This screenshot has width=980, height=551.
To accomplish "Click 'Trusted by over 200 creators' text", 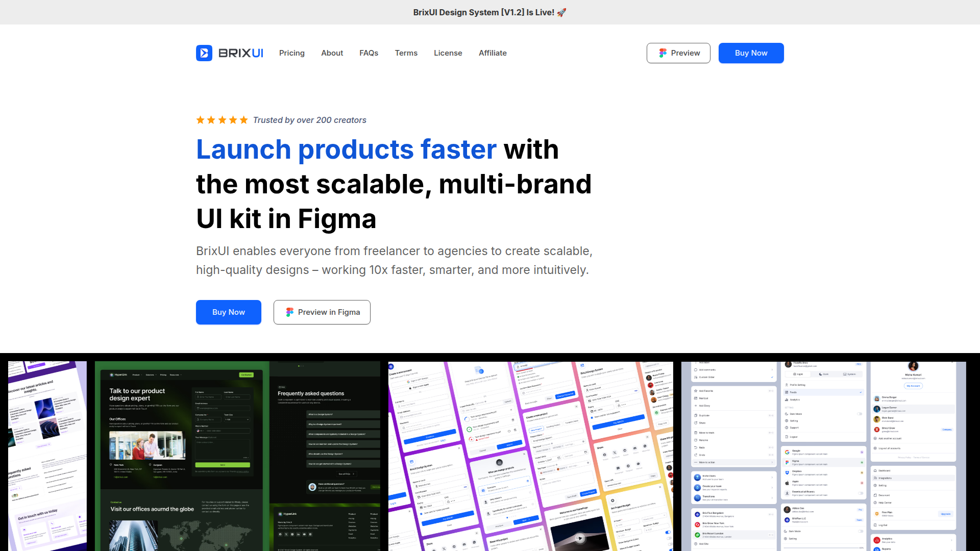I will click(x=310, y=120).
